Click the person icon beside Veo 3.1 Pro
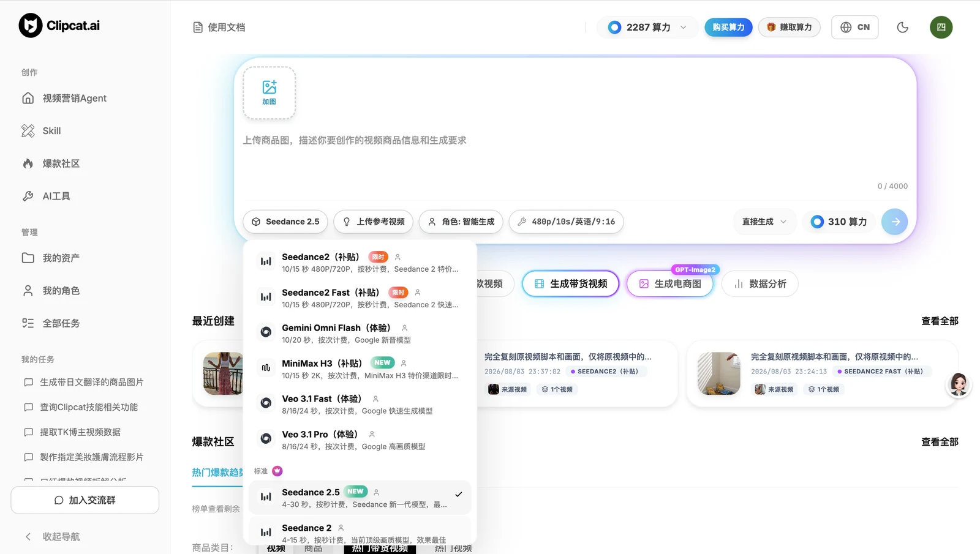Image resolution: width=980 pixels, height=554 pixels. (x=372, y=435)
